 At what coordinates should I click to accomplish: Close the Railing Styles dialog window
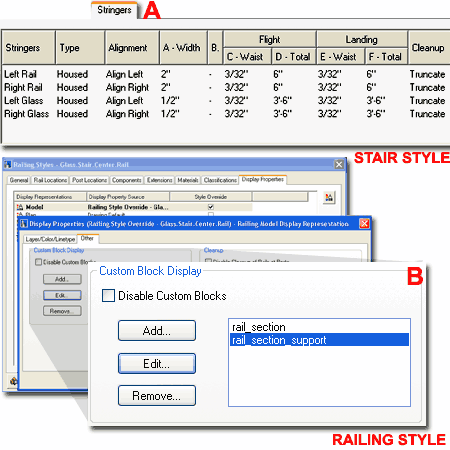339,164
